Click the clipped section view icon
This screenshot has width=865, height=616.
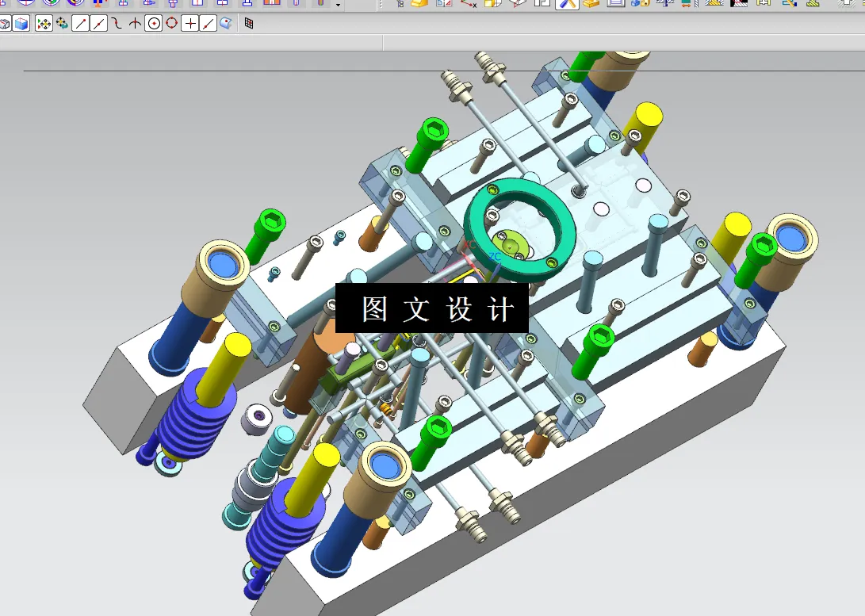[x=20, y=23]
